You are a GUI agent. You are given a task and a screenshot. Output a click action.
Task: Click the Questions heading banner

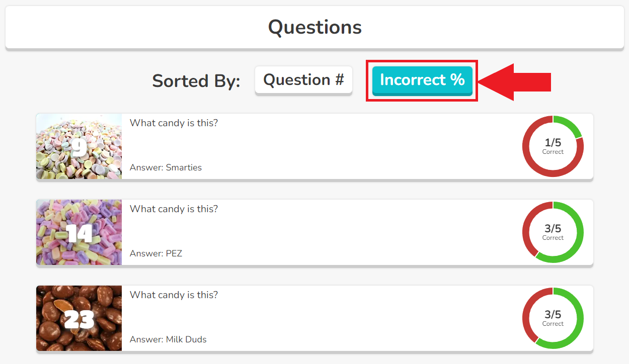point(314,27)
